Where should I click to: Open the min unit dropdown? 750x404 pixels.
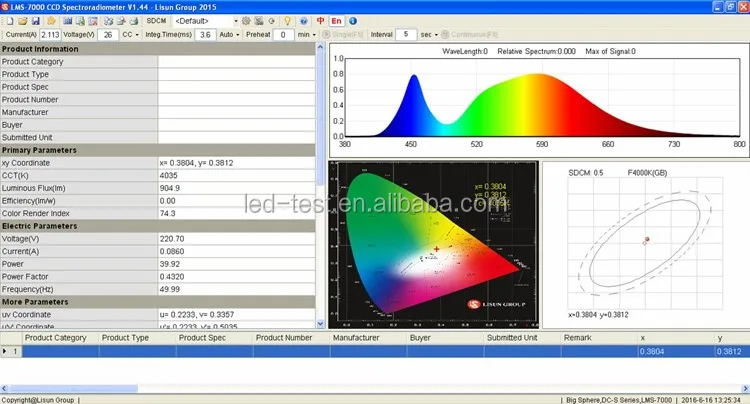[x=307, y=34]
